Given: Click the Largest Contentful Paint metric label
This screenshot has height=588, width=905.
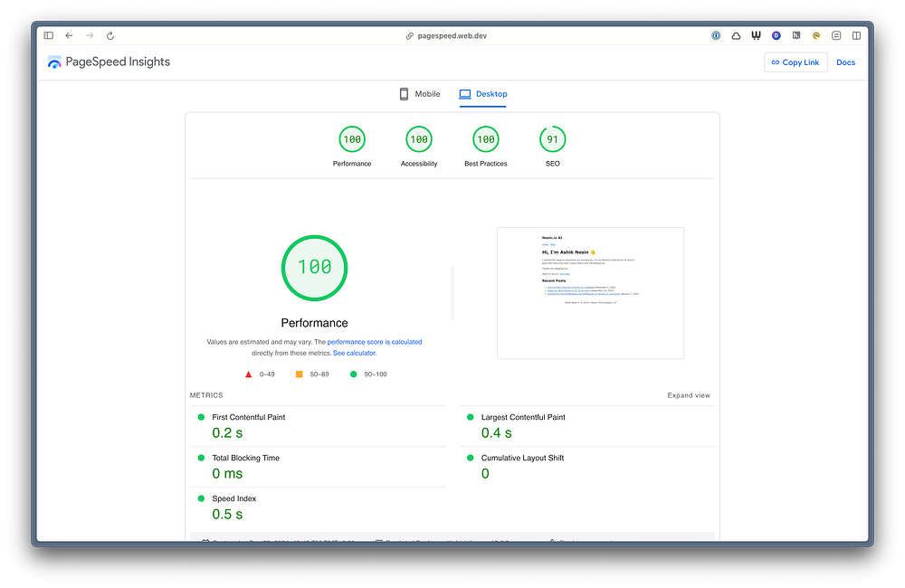Looking at the screenshot, I should pyautogui.click(x=523, y=417).
